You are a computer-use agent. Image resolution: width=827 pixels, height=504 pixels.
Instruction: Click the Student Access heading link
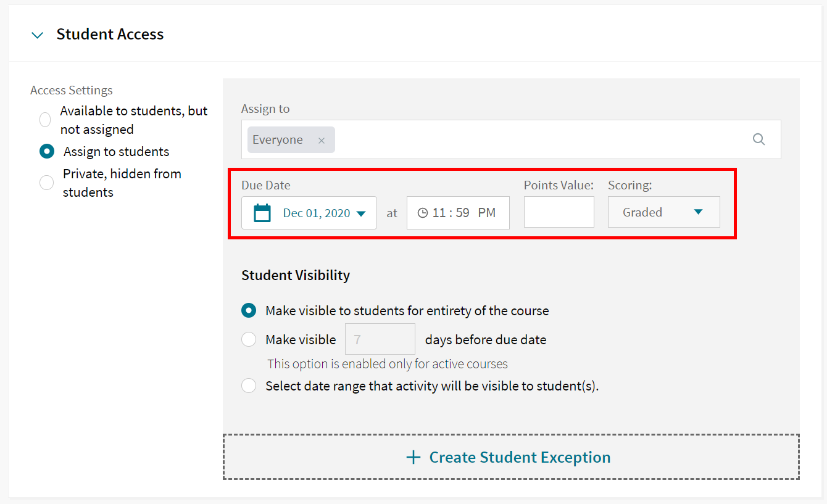coord(110,35)
